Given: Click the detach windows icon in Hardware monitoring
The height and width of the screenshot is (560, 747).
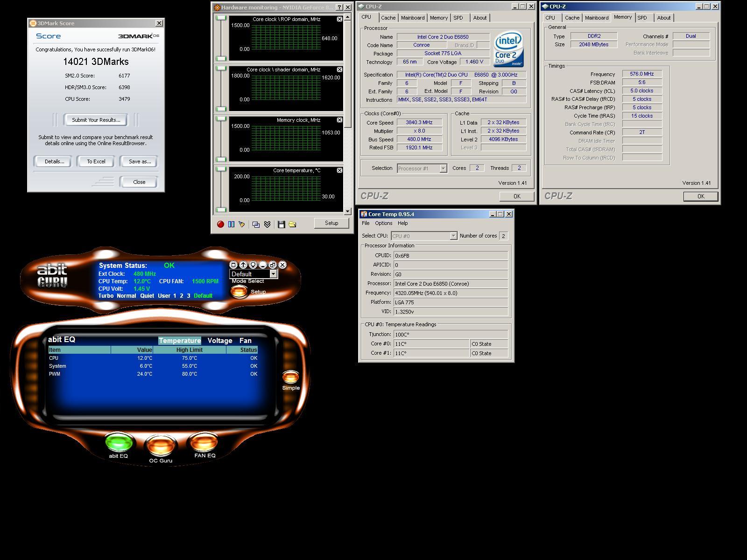Looking at the screenshot, I should pyautogui.click(x=256, y=224).
